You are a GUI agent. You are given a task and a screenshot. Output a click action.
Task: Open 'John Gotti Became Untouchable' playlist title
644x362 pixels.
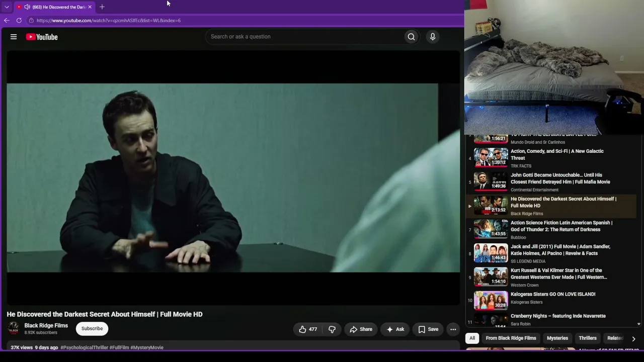pos(560,178)
